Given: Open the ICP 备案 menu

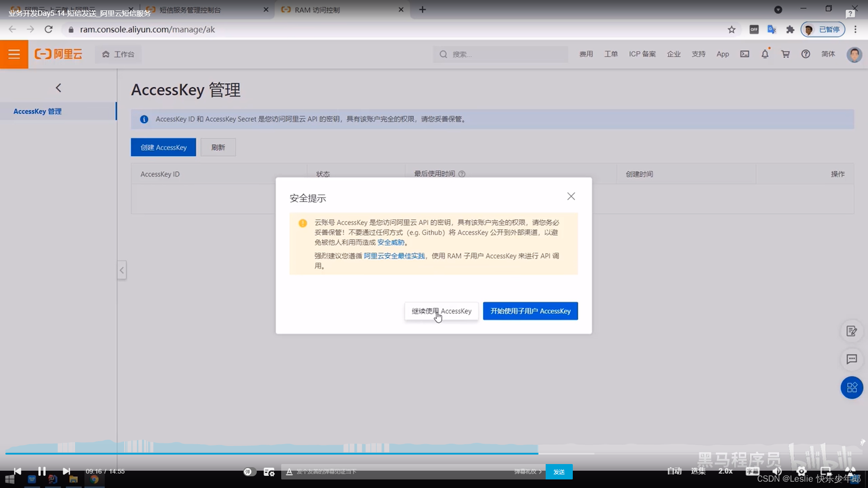Looking at the screenshot, I should pos(642,54).
